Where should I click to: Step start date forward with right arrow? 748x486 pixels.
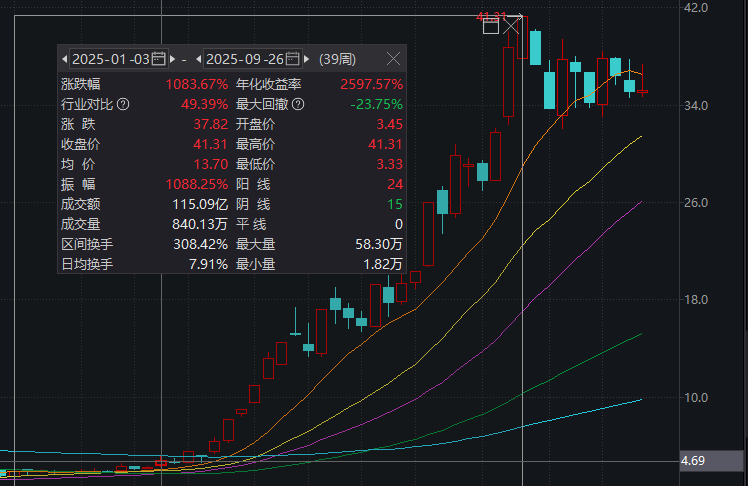pos(172,59)
